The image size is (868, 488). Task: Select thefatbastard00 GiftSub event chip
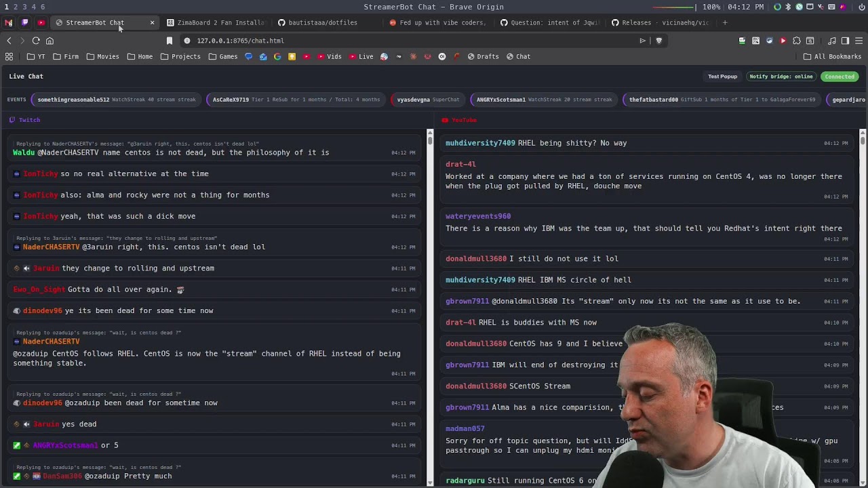(x=722, y=100)
